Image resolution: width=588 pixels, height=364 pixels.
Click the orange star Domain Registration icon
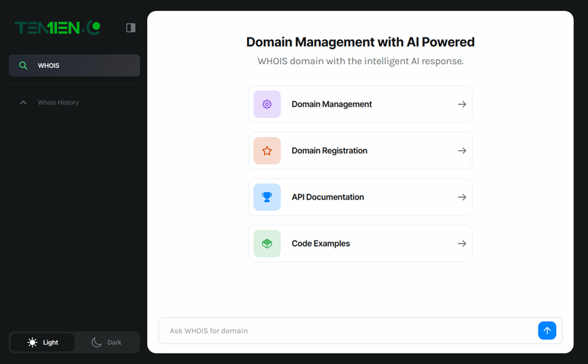click(267, 151)
